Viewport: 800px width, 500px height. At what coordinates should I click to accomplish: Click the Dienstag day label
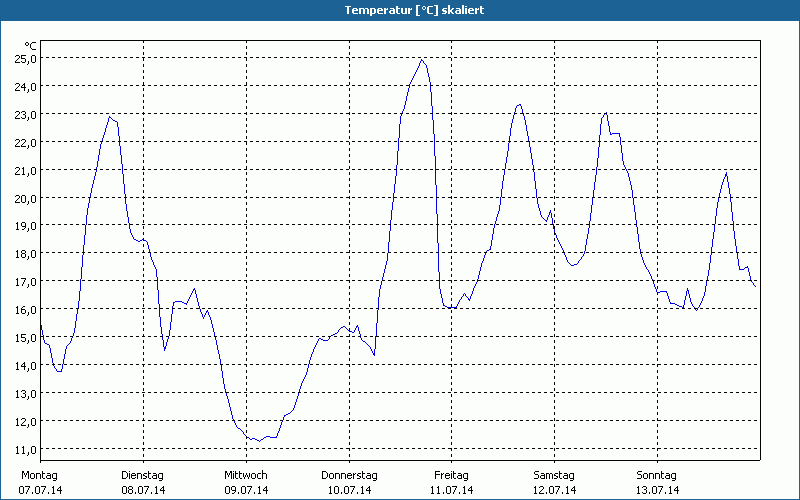tap(142, 476)
